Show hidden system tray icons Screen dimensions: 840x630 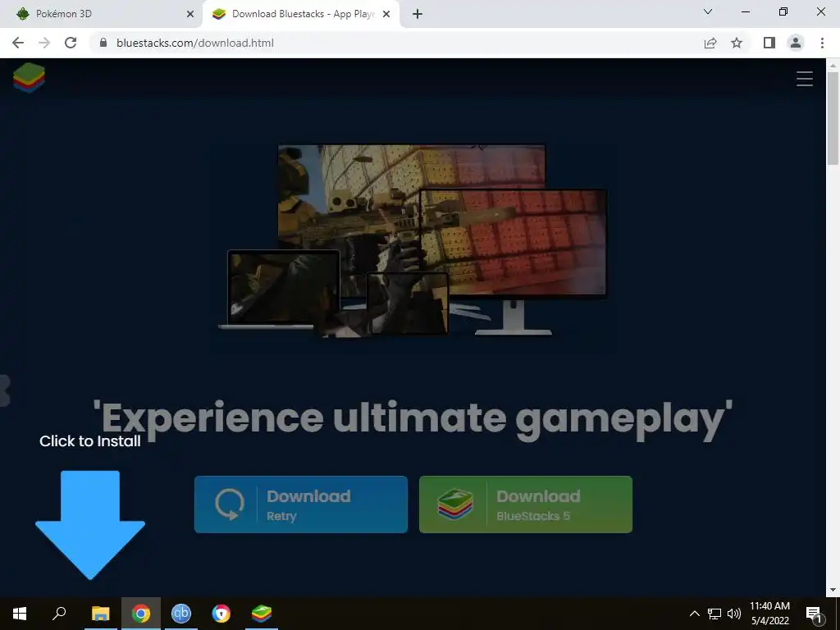[x=694, y=614]
